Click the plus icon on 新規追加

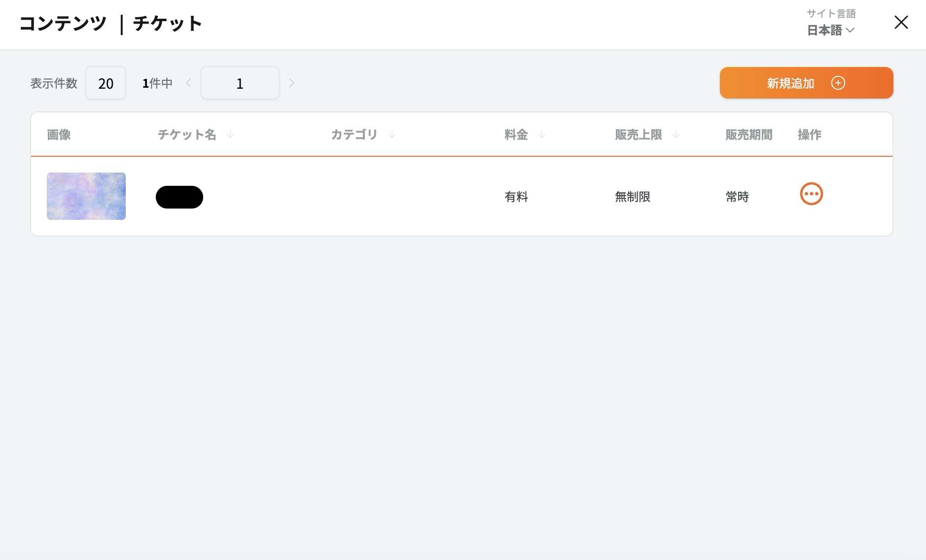point(838,83)
